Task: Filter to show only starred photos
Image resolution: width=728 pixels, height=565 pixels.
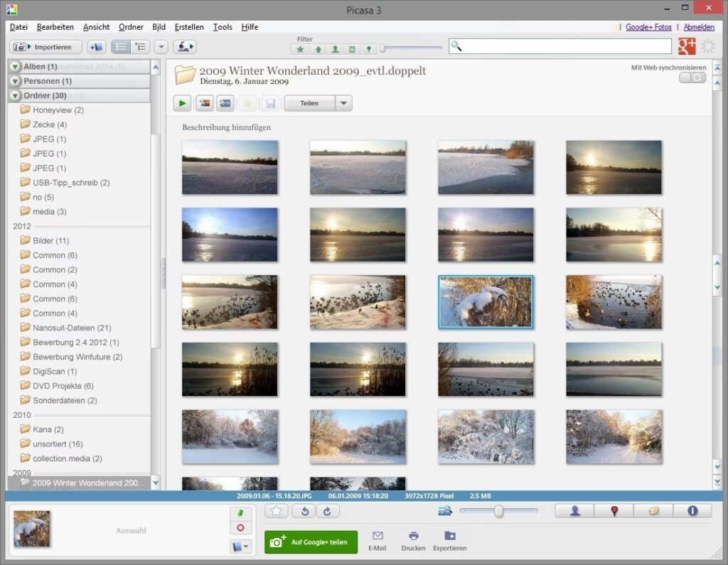Action: point(300,49)
